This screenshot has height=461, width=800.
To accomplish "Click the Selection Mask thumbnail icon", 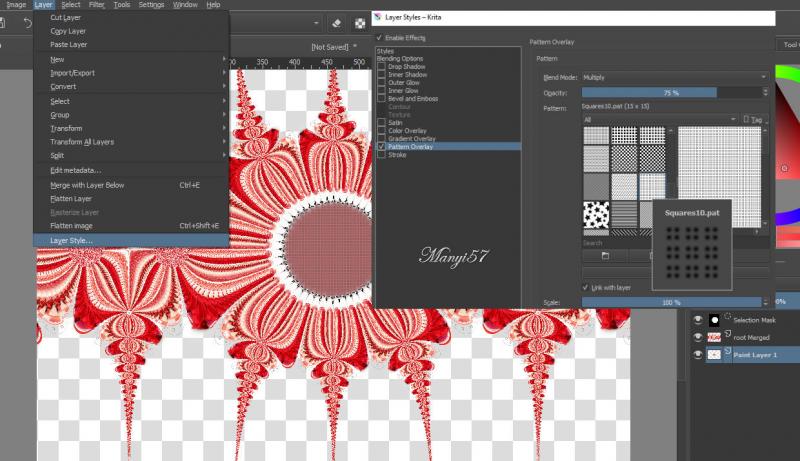I will (716, 320).
